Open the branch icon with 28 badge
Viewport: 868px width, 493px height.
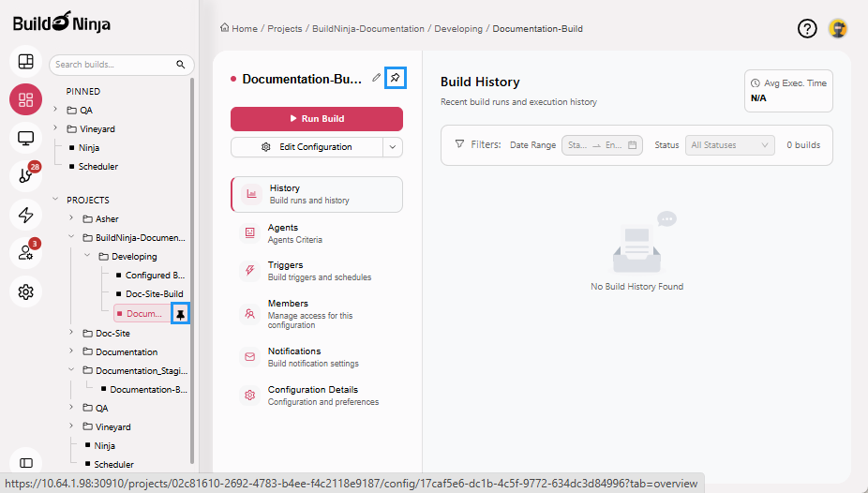pos(26,176)
